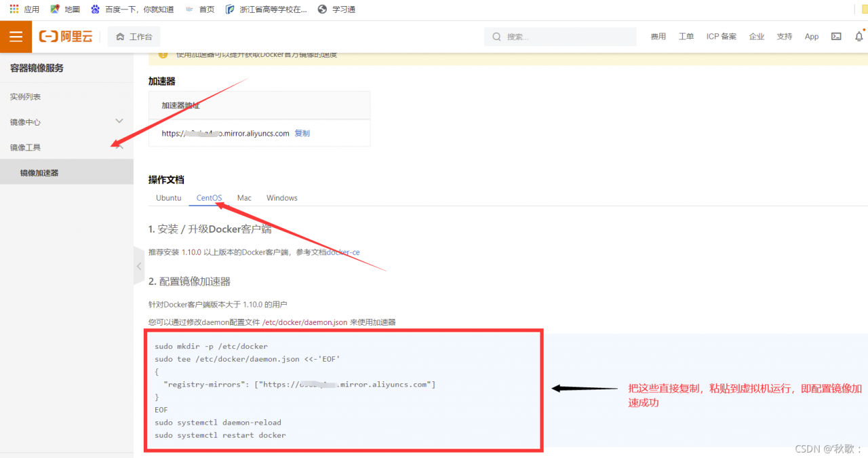Open the 浙江省高等学校在 bookmark
The image size is (868, 458).
click(x=266, y=9)
